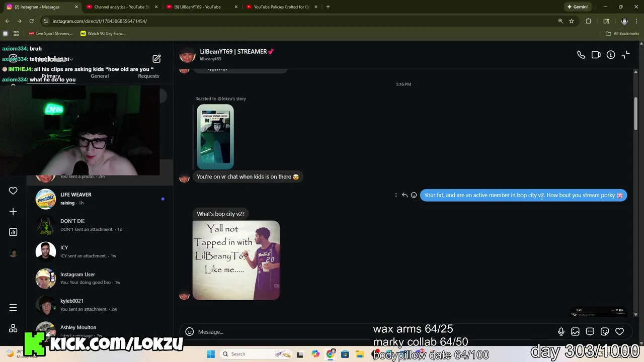Switch to YouTube Policies tab
This screenshot has height=362, width=644.
coord(282,7)
